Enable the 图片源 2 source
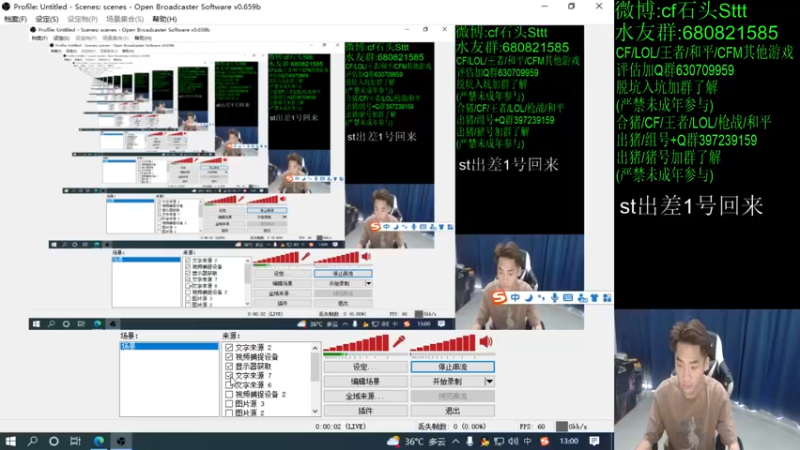 [229, 413]
